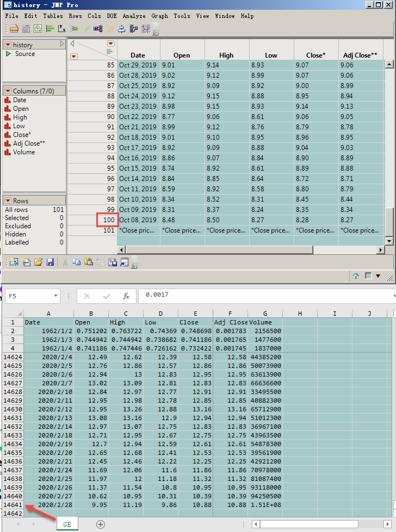This screenshot has width=396, height=532.
Task: Open the Distribution platform icon
Action: pyautogui.click(x=50, y=29)
